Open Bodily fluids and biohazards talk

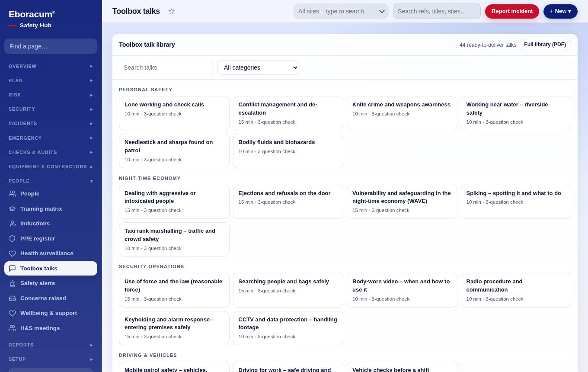tap(288, 151)
